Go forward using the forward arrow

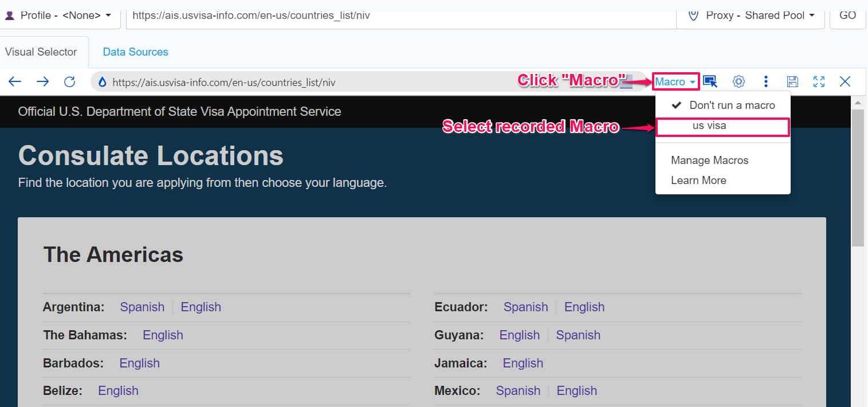pyautogui.click(x=42, y=82)
